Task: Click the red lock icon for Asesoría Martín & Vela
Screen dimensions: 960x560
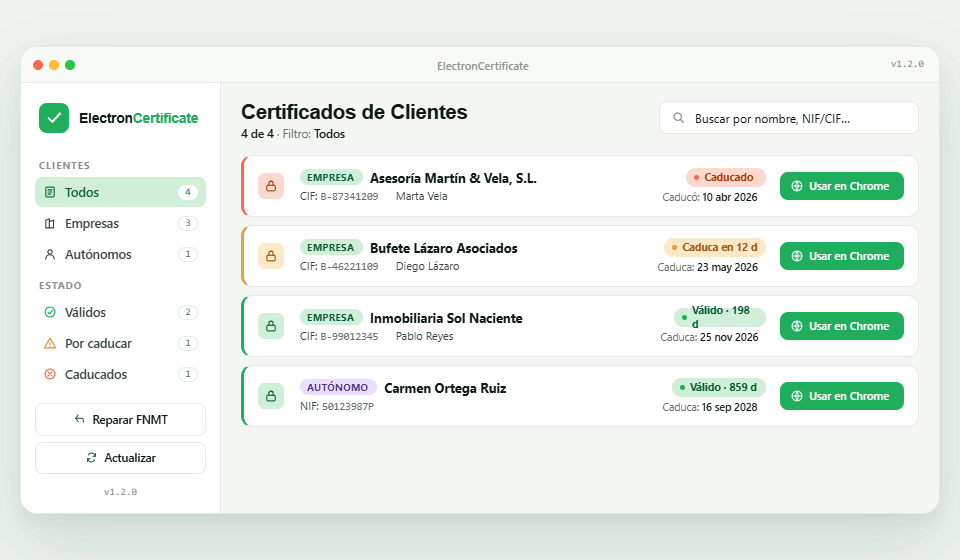Action: tap(271, 186)
